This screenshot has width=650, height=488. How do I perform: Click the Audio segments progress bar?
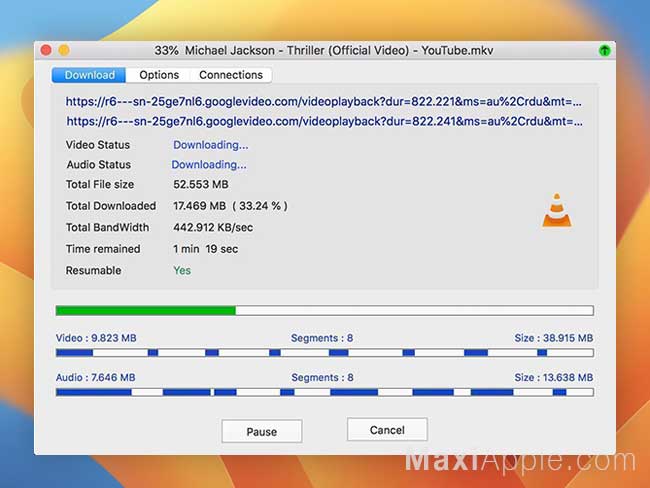coord(325,392)
